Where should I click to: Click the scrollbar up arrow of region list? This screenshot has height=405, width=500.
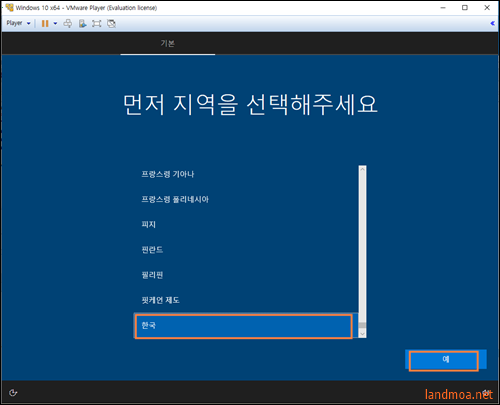point(362,169)
